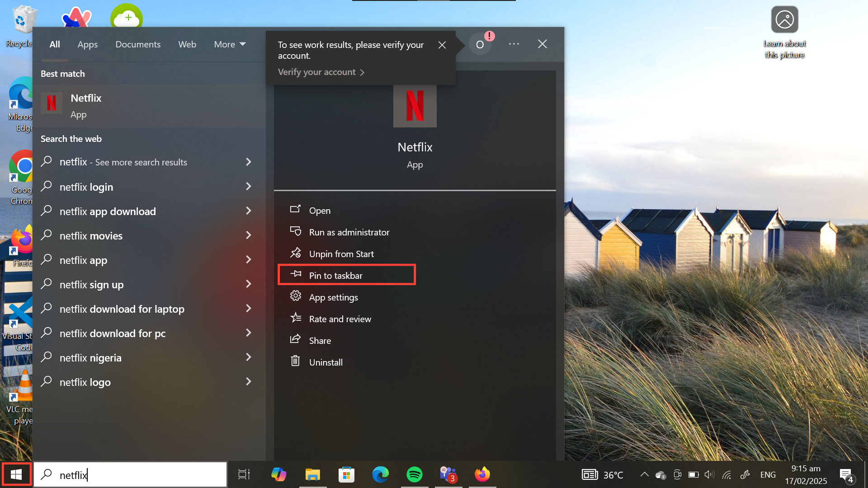Click the volume speaker tray icon
This screenshot has width=868, height=488.
pos(709,474)
